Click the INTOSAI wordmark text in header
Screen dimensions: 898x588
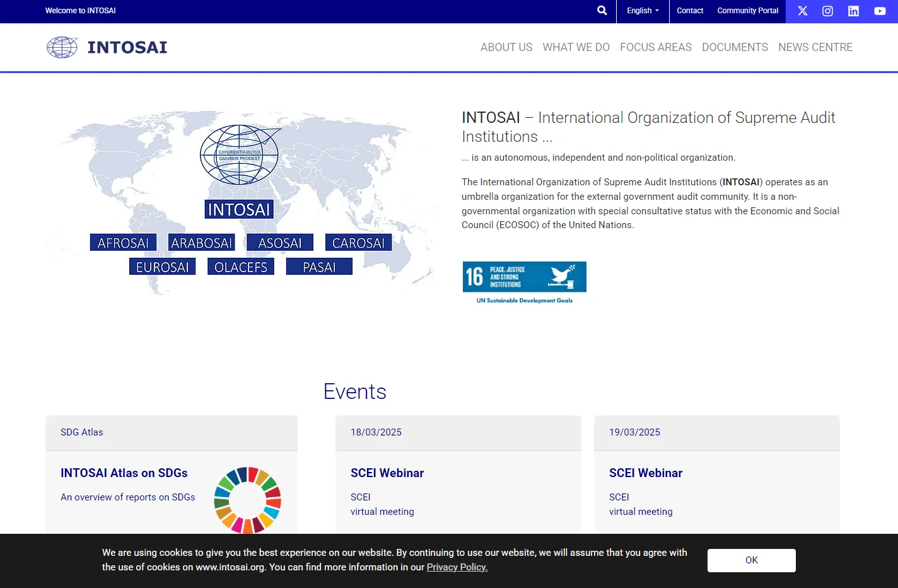coord(127,47)
